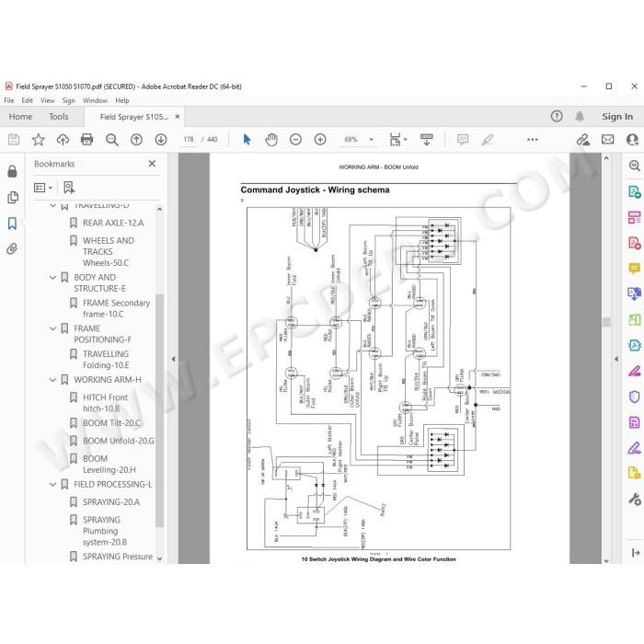Open the TRAVELLING Folding-10.E bookmark
Viewport: 644px width, 644px height.
coord(106,360)
